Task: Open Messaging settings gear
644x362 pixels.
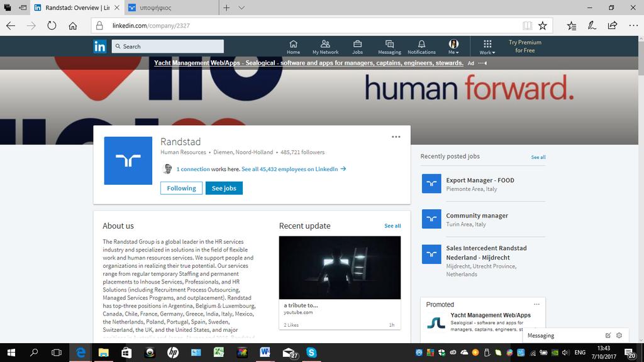Action: pyautogui.click(x=619, y=336)
